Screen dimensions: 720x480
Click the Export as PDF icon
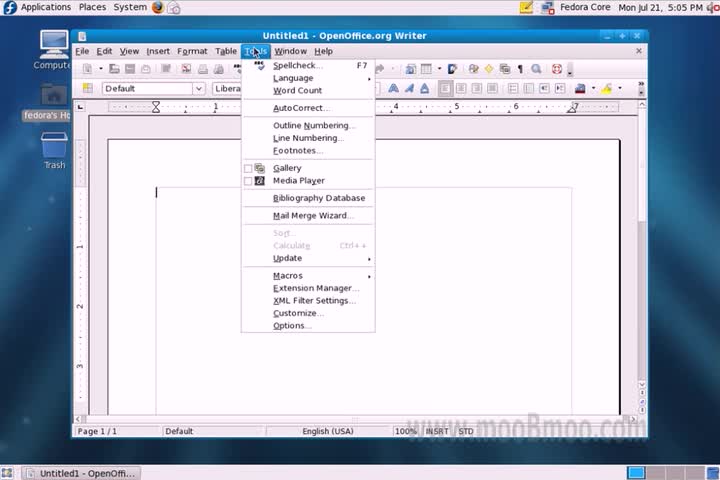(186, 69)
